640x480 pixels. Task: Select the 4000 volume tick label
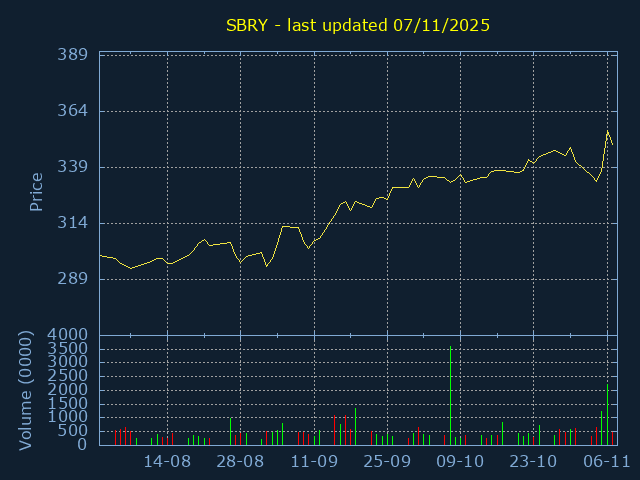coord(69,335)
